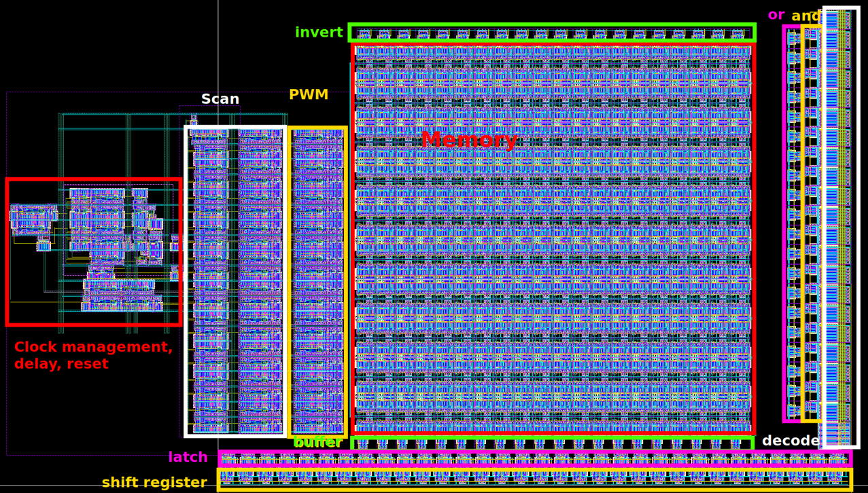Click the white "decoder" label
Viewport: 868px width, 493px height.
791,441
